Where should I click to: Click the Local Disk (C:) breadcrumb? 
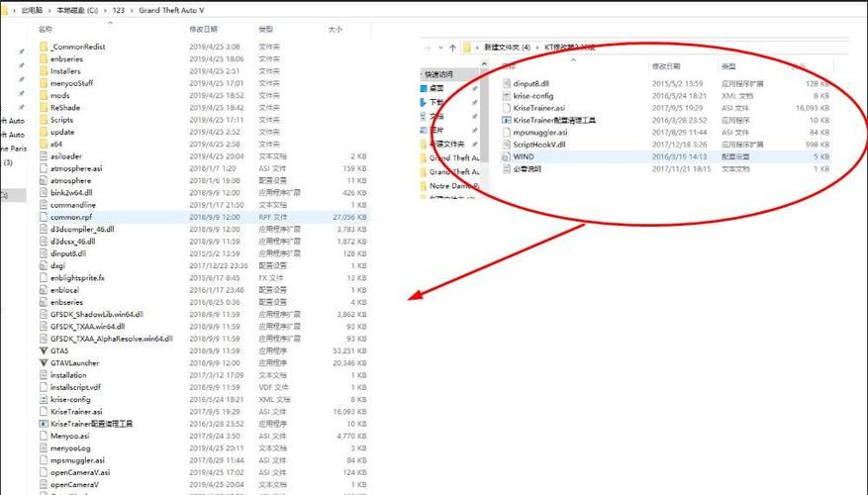(77, 11)
